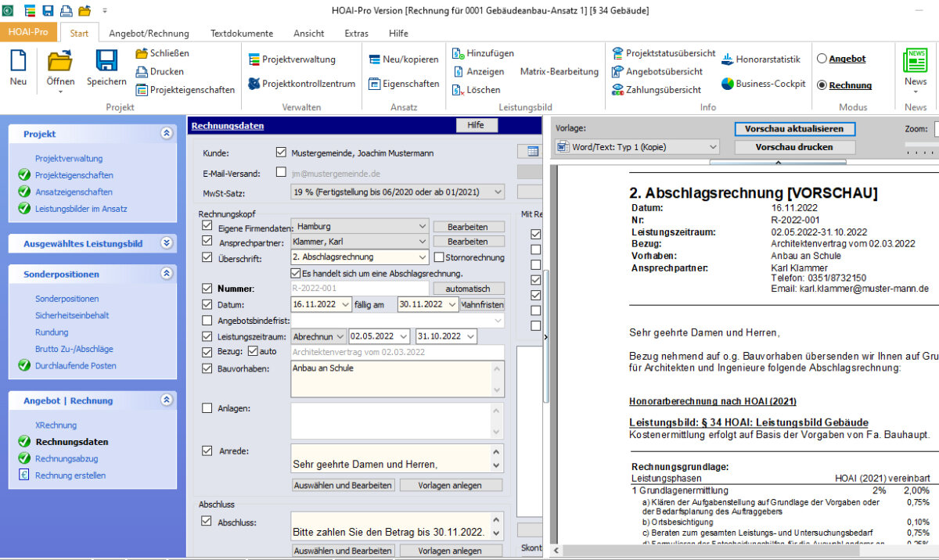Open Rechnungsabzug link in sidebar

pos(67,458)
